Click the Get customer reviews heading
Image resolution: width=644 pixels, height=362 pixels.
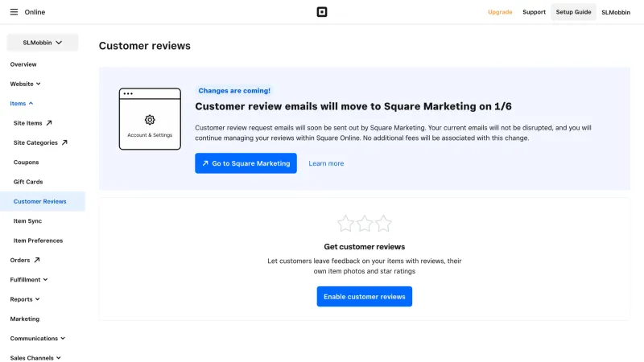[x=365, y=247]
